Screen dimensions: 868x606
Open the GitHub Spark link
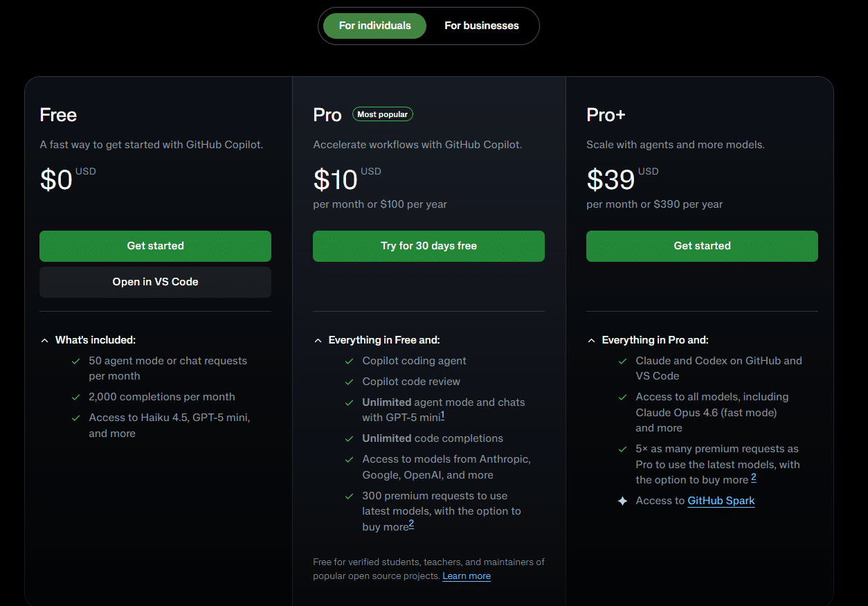pos(721,500)
